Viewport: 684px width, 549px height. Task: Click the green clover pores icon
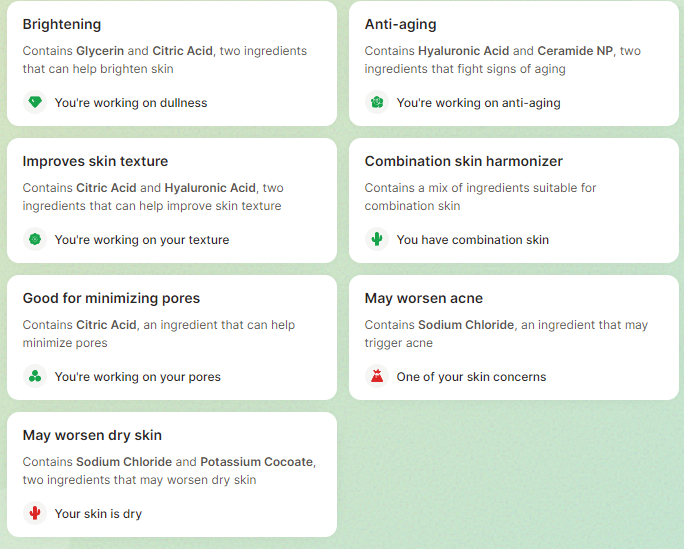pyautogui.click(x=35, y=376)
